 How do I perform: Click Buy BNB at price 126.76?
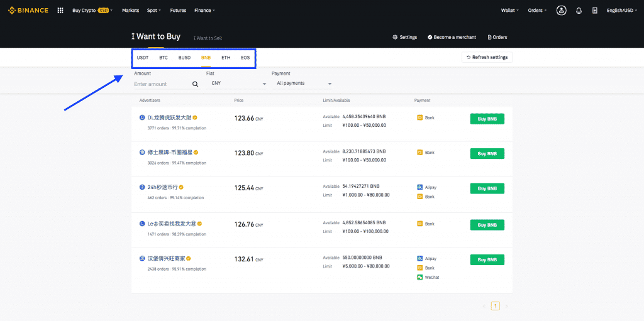pyautogui.click(x=487, y=225)
